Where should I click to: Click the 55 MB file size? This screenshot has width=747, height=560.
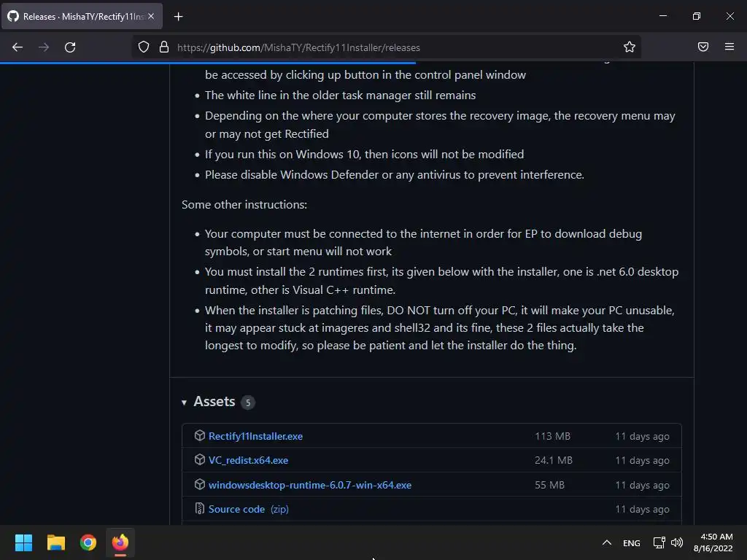tap(549, 485)
